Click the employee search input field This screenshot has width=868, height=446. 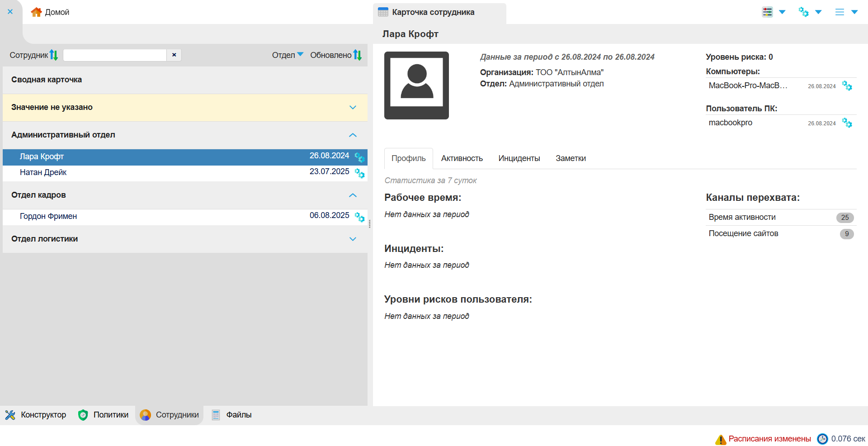point(115,55)
